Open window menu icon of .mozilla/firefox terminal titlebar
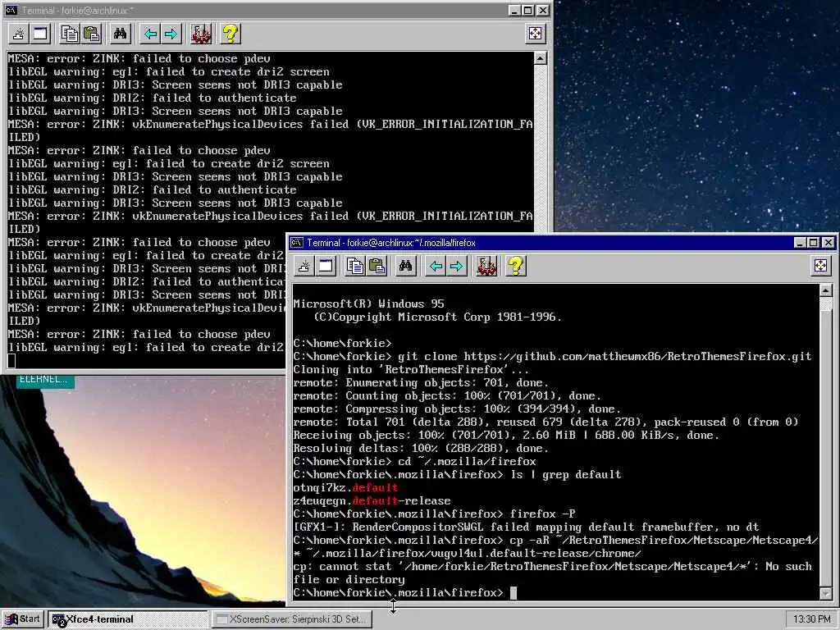This screenshot has height=630, width=840. pyautogui.click(x=296, y=243)
